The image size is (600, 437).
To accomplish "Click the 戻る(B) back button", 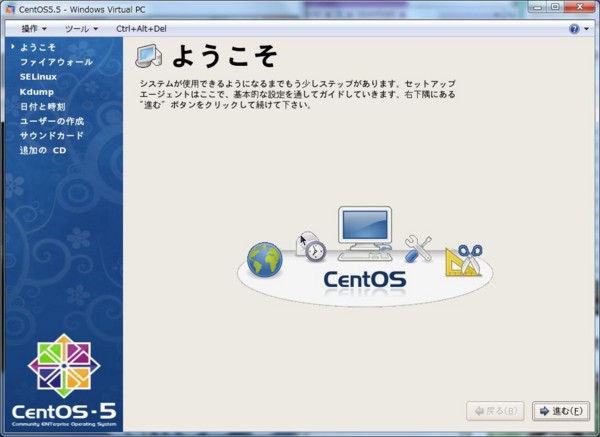I will [x=495, y=411].
